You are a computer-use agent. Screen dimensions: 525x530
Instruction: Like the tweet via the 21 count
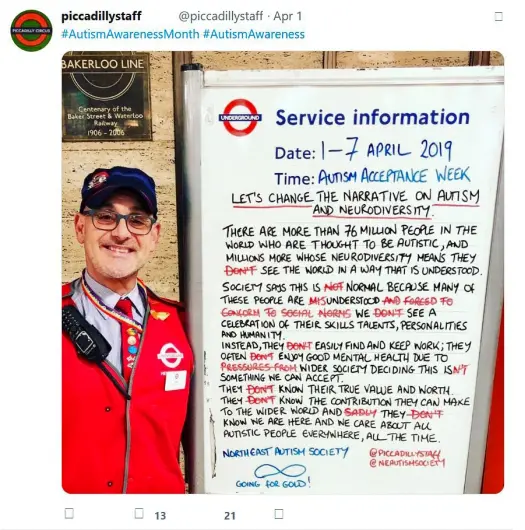(230, 515)
